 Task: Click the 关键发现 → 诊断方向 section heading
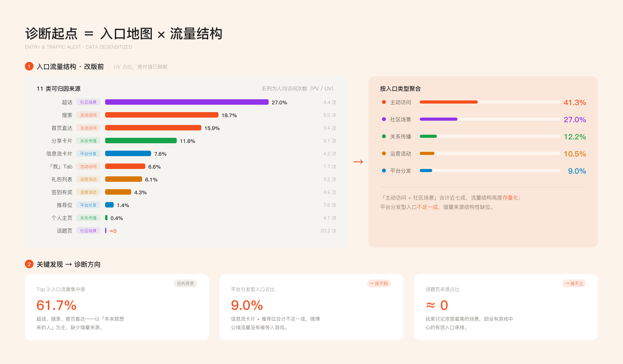[x=69, y=264]
